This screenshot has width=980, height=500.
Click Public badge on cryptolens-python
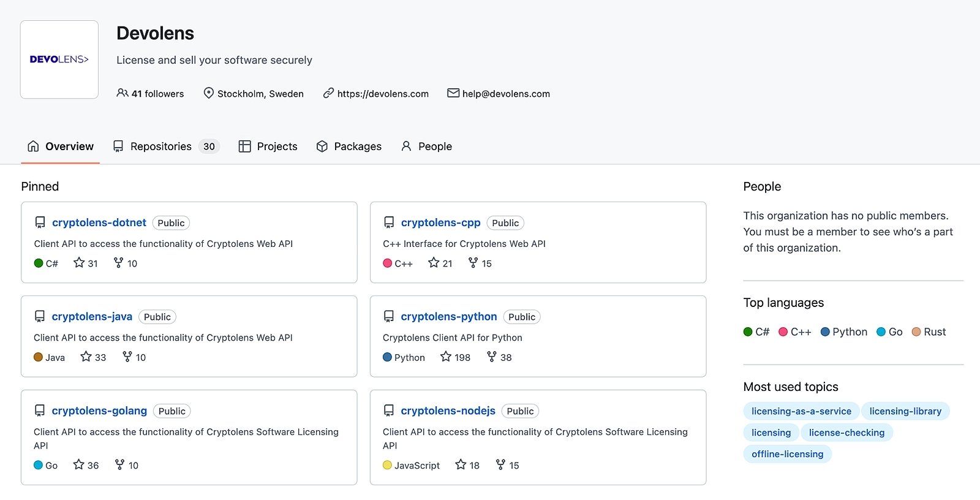(522, 317)
